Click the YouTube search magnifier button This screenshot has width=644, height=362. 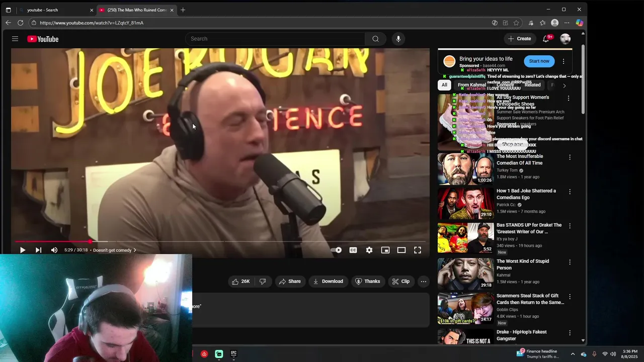[375, 39]
